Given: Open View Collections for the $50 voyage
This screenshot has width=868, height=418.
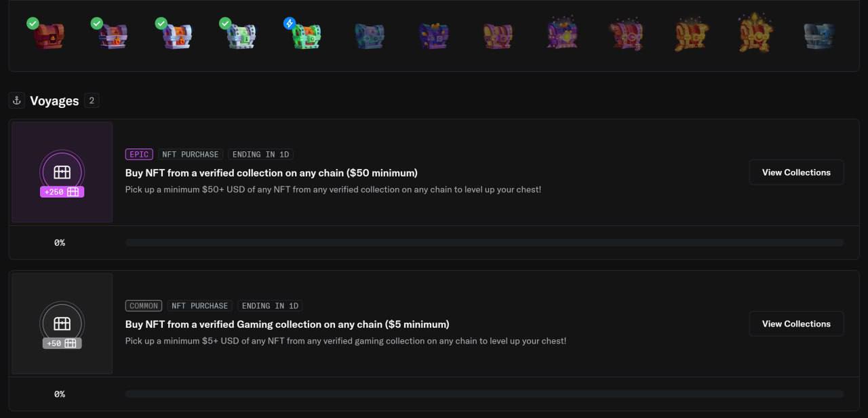Looking at the screenshot, I should (796, 172).
